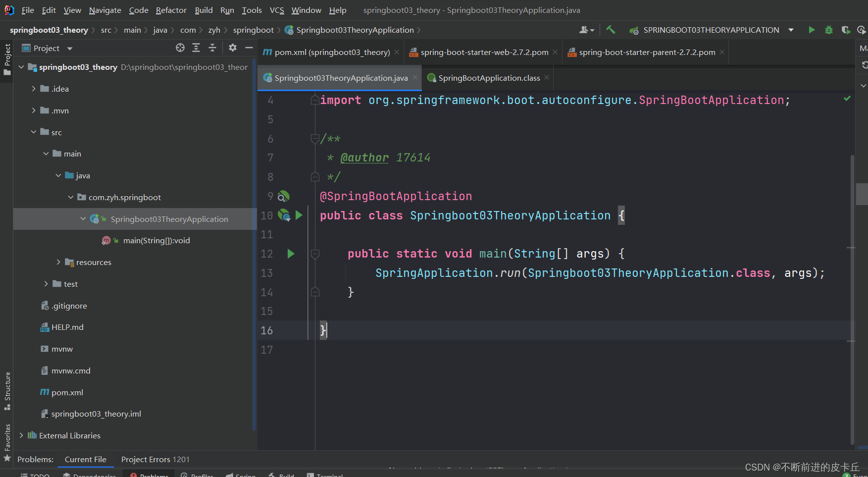Screen dimensions: 868x477
Task: Start debugging with the bug icon
Action: click(828, 30)
